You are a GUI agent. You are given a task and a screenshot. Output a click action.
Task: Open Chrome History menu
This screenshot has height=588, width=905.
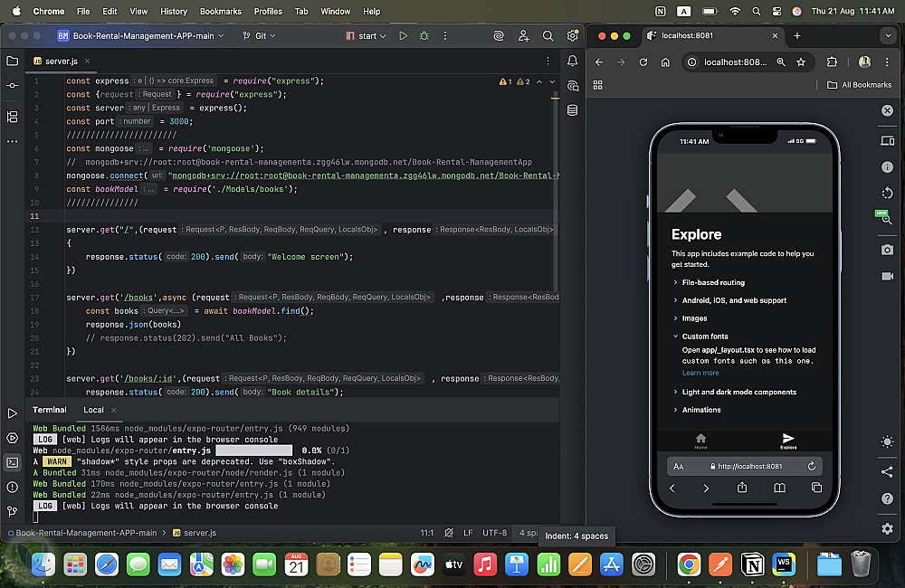click(x=174, y=11)
